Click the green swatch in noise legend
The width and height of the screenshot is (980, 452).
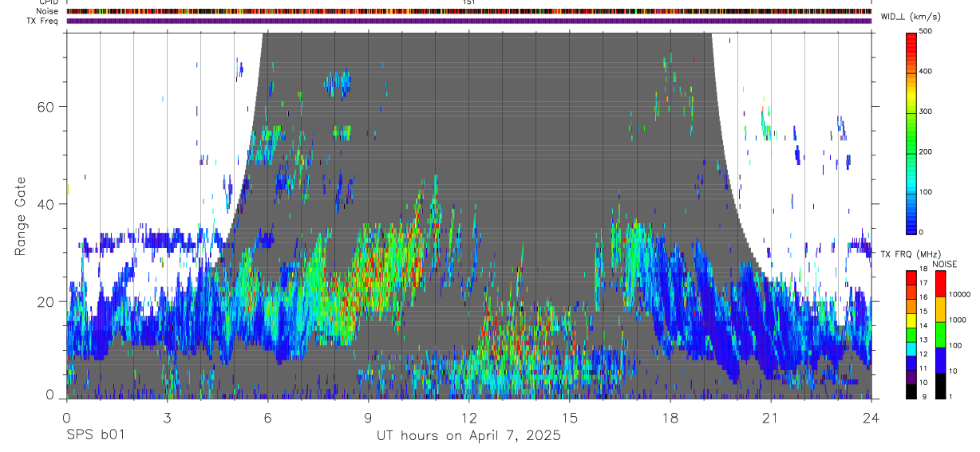939,335
